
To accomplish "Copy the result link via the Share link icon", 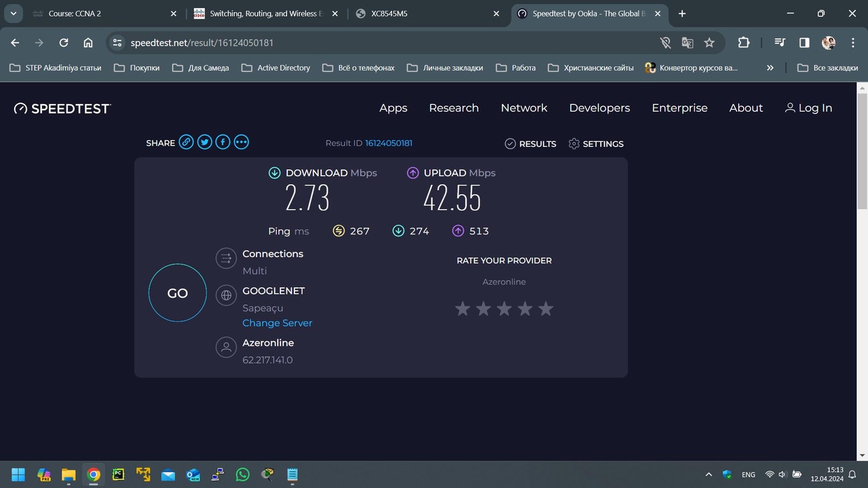I will 186,142.
